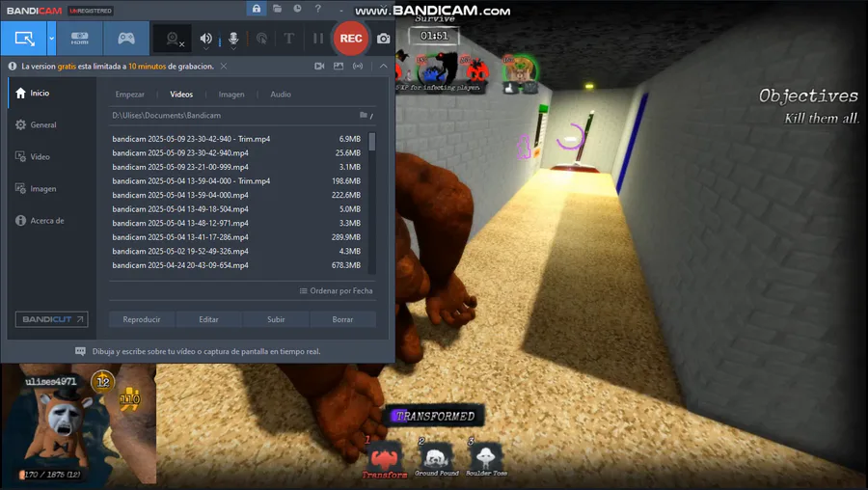Click the drawing tip chat icon at bottom

[x=80, y=351]
